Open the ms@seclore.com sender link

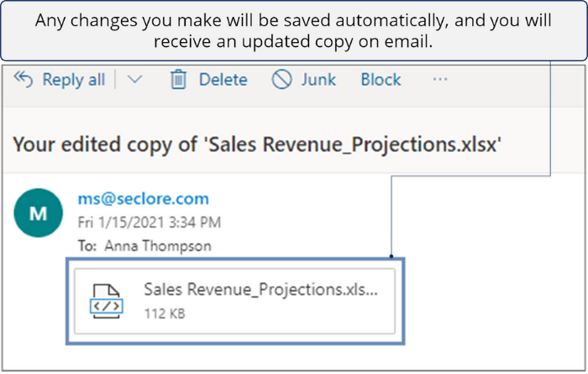[x=143, y=199]
